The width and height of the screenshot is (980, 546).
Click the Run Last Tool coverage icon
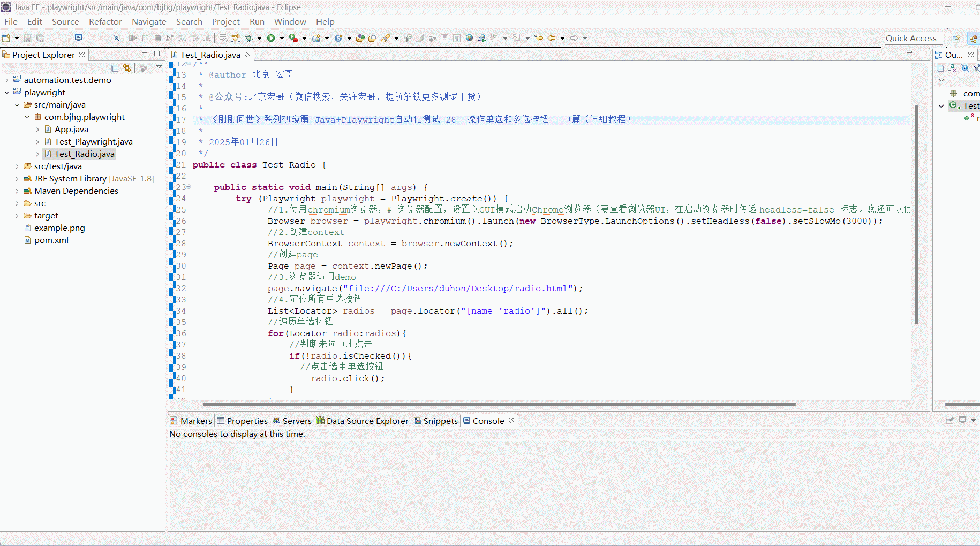[293, 38]
